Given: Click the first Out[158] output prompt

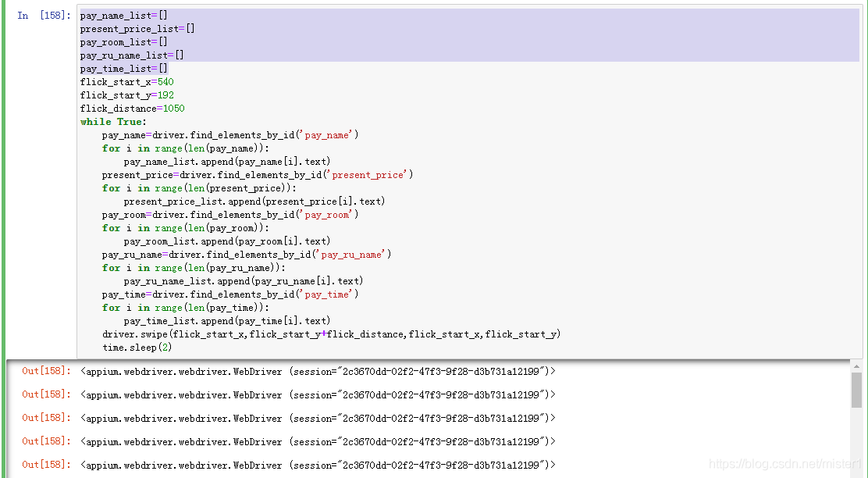Looking at the screenshot, I should 47,371.
